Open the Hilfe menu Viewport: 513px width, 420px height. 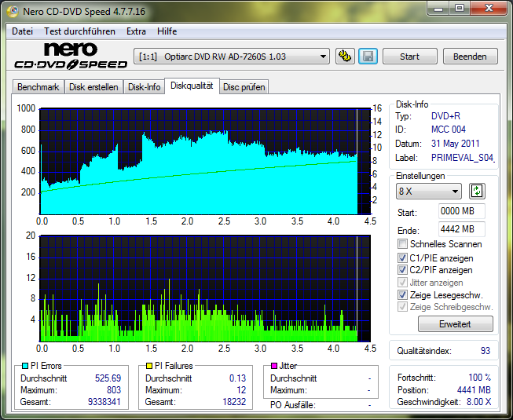(167, 31)
